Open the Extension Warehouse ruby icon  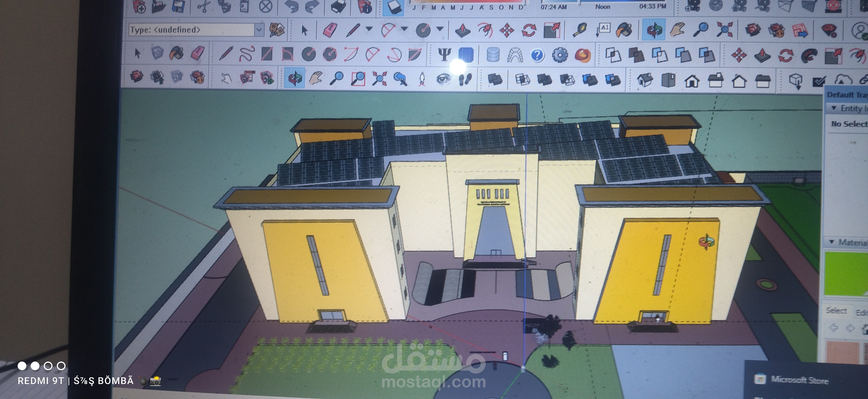pyautogui.click(x=829, y=30)
